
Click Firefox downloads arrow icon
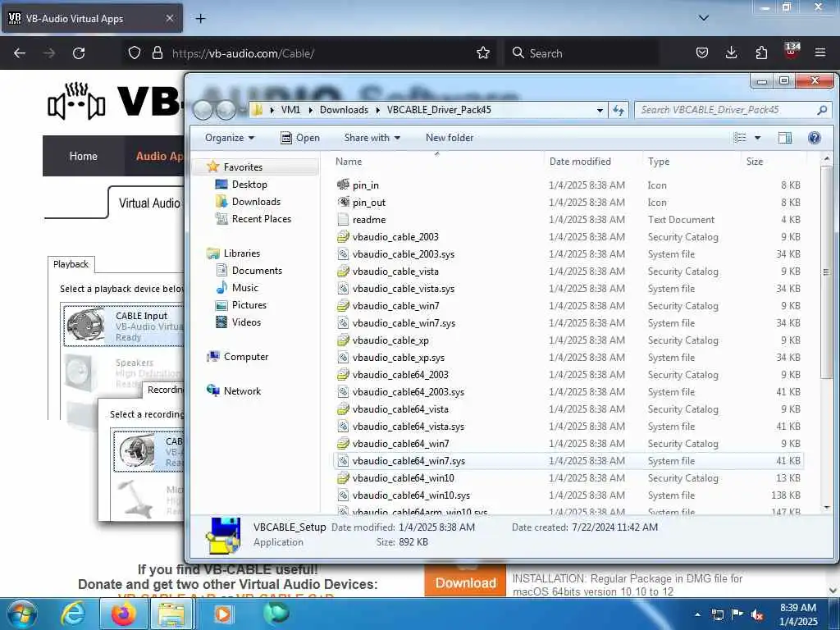pos(731,52)
